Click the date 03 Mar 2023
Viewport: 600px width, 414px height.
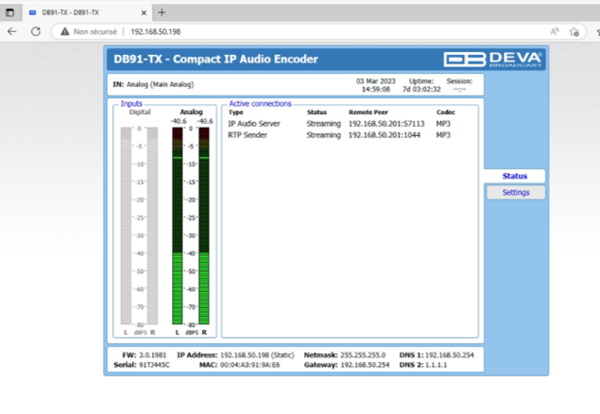pyautogui.click(x=375, y=81)
